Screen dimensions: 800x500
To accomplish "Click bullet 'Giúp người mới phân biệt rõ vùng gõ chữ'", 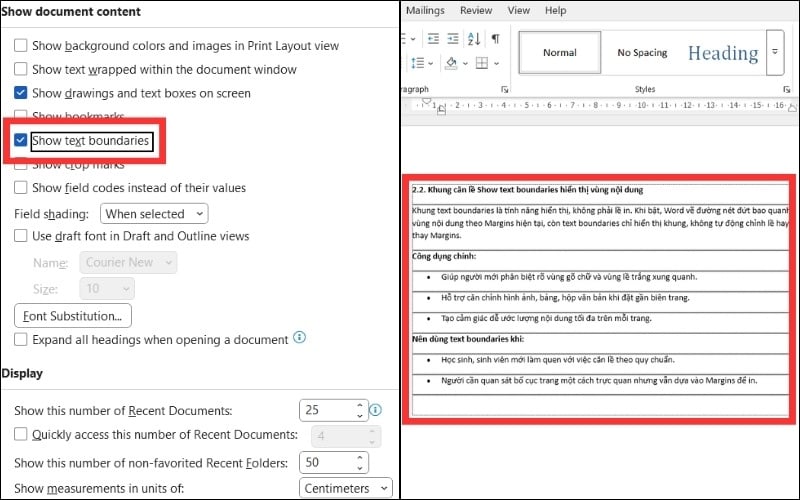I will pyautogui.click(x=569, y=277).
